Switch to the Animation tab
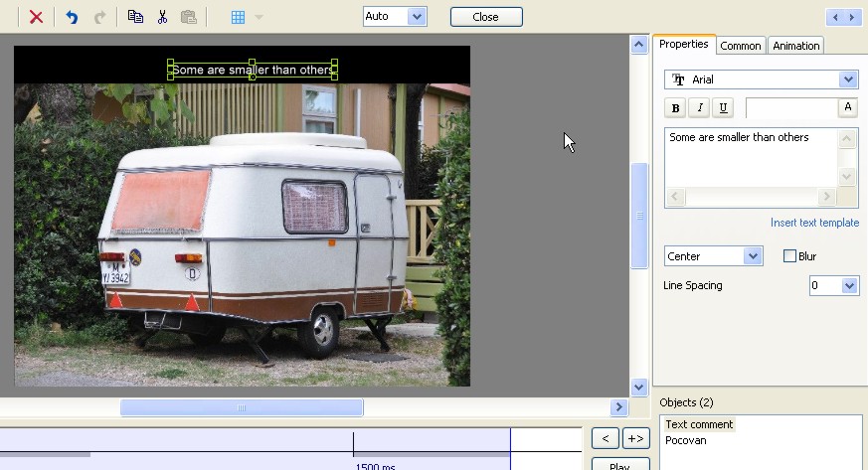868x470 pixels. click(x=796, y=46)
